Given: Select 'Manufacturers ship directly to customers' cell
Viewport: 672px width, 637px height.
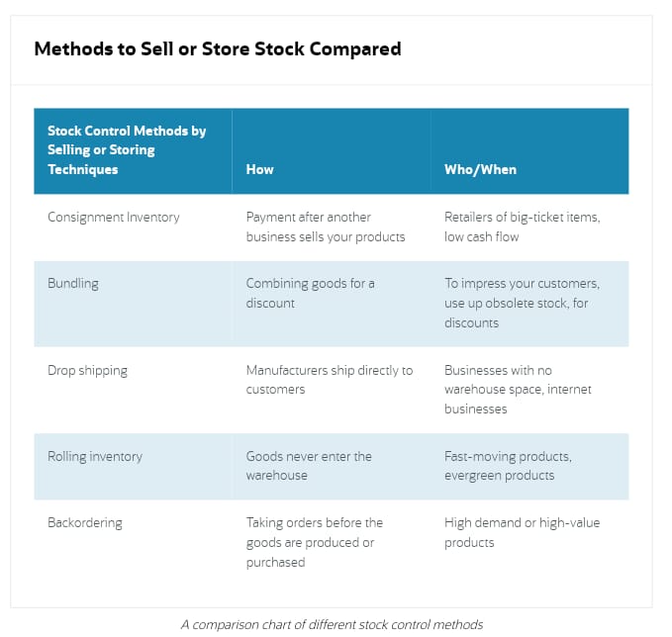Looking at the screenshot, I should pyautogui.click(x=330, y=380).
